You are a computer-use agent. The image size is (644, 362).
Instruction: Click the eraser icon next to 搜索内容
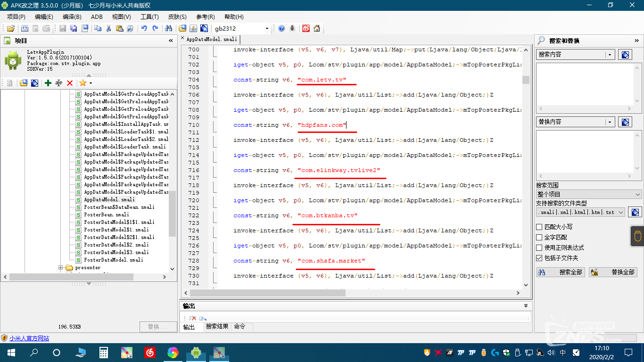pyautogui.click(x=625, y=55)
